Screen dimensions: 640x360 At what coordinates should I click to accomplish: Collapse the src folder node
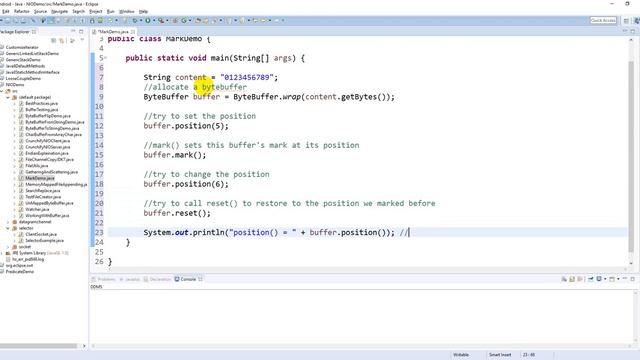2,91
